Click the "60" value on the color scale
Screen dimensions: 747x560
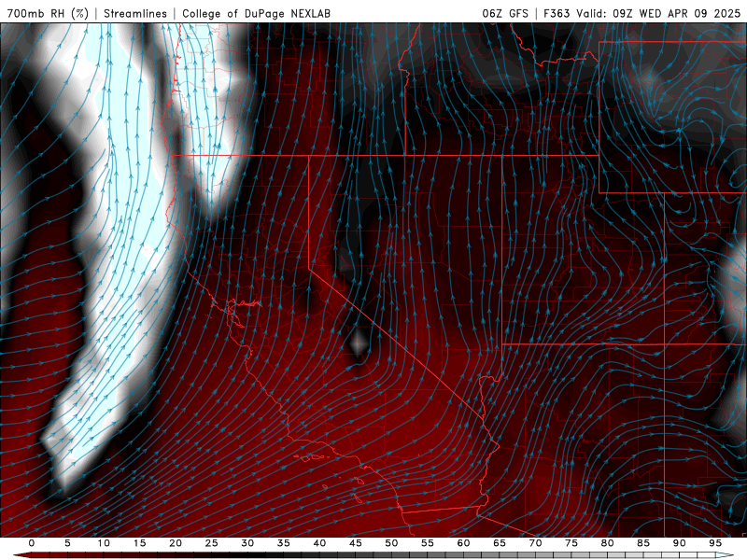point(463,543)
